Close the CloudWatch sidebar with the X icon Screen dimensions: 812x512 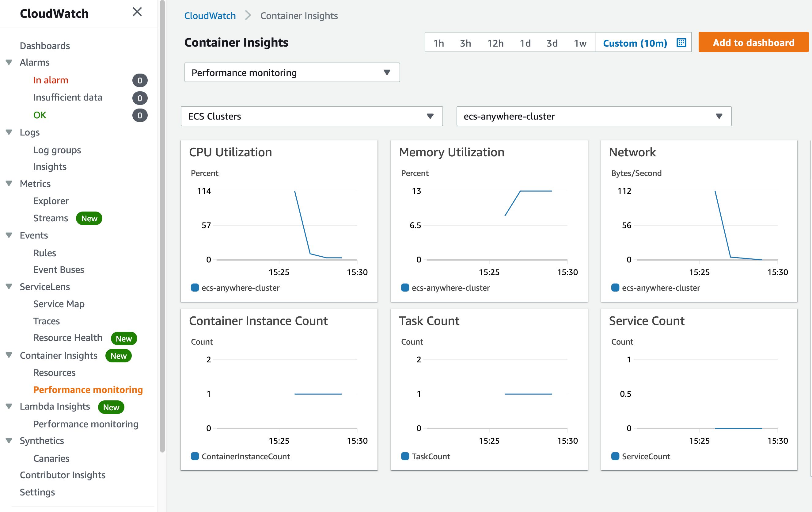pyautogui.click(x=137, y=12)
